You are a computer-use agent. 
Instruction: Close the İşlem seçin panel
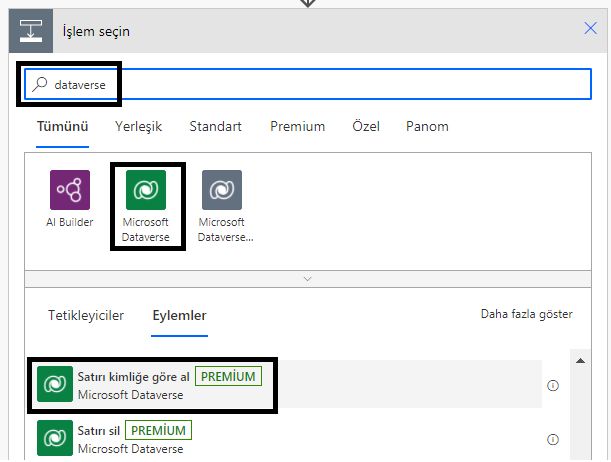[x=590, y=28]
